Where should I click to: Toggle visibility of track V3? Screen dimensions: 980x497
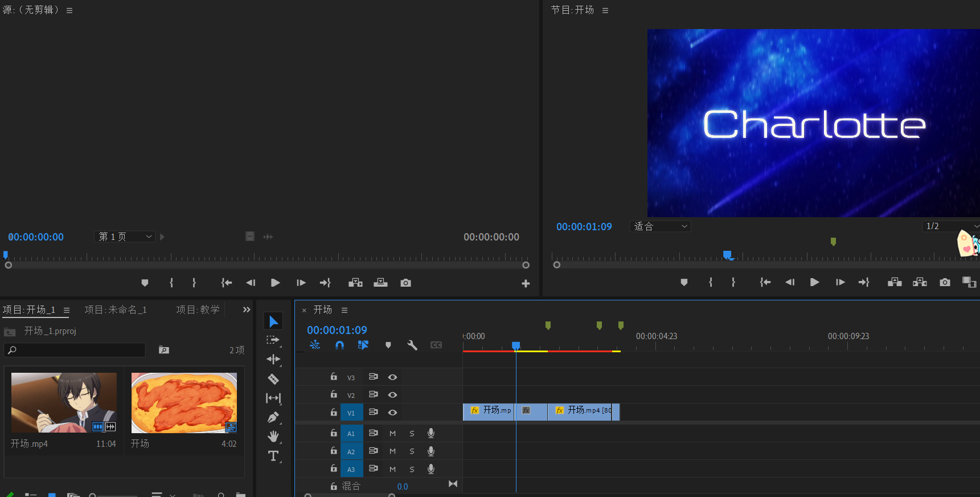[392, 377]
